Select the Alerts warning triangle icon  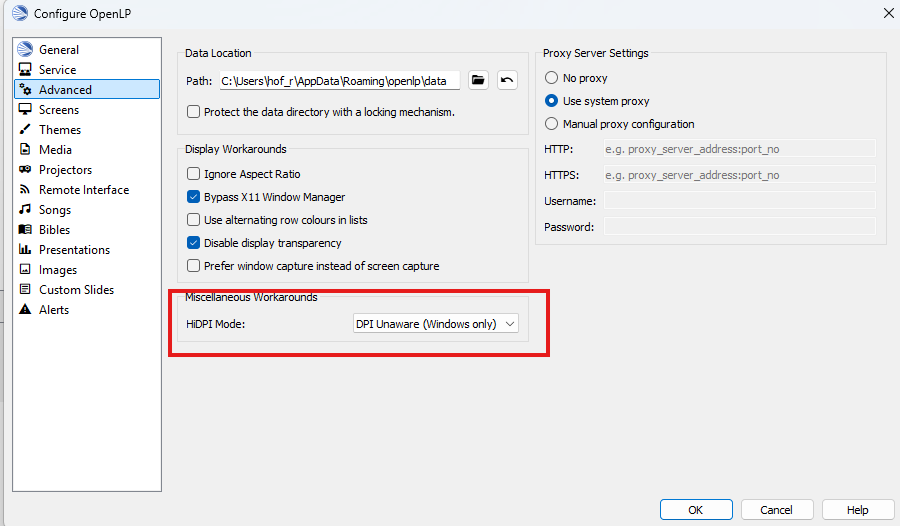pyautogui.click(x=26, y=310)
